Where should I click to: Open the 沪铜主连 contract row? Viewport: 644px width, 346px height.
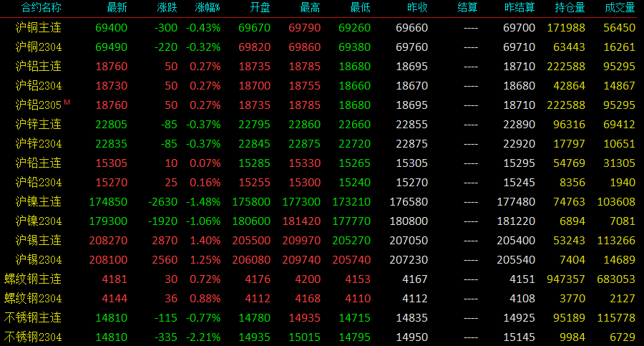click(x=322, y=27)
